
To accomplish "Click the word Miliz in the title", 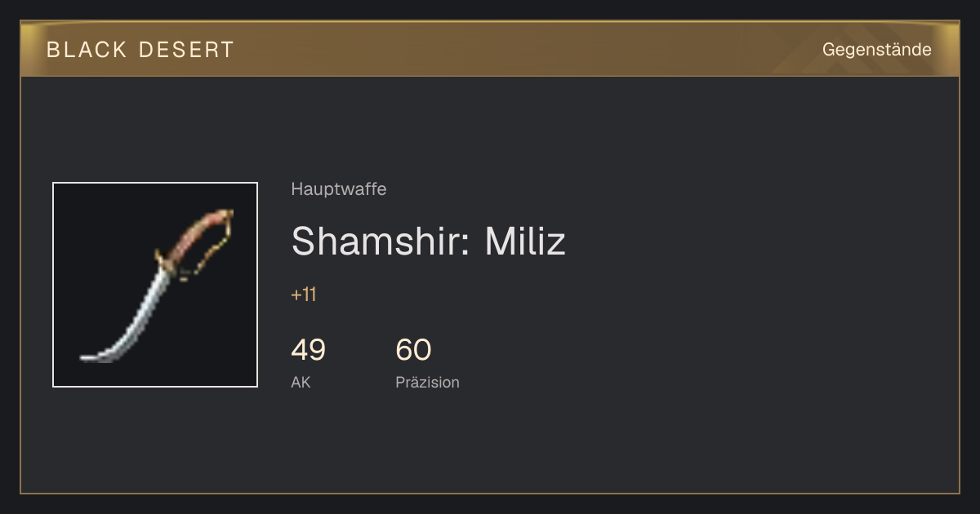I will tap(525, 241).
